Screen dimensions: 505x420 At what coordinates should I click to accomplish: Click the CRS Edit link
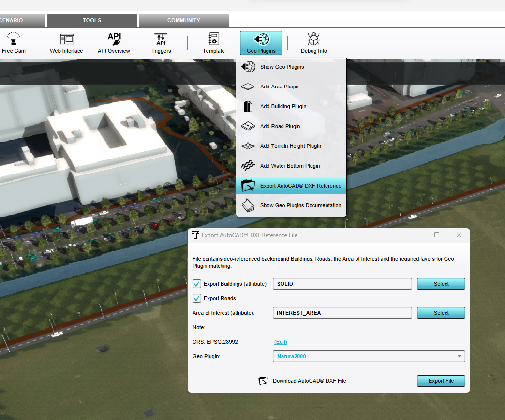pos(281,342)
